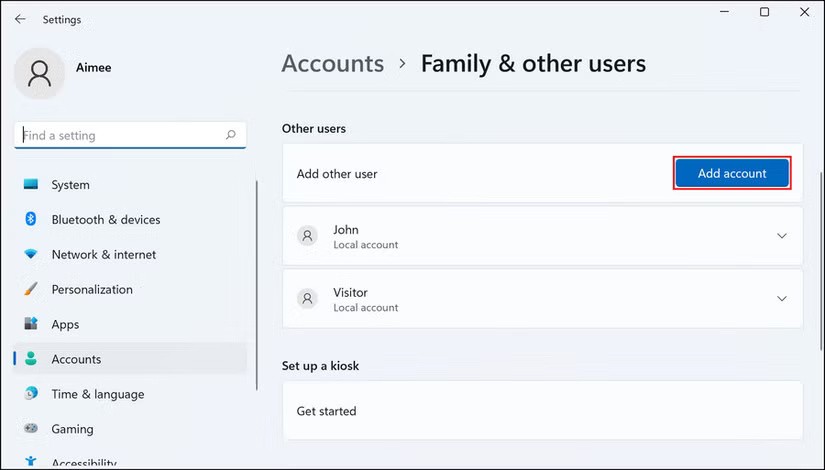This screenshot has width=825, height=470.
Task: Click the System monitor icon in sidebar
Action: [31, 185]
